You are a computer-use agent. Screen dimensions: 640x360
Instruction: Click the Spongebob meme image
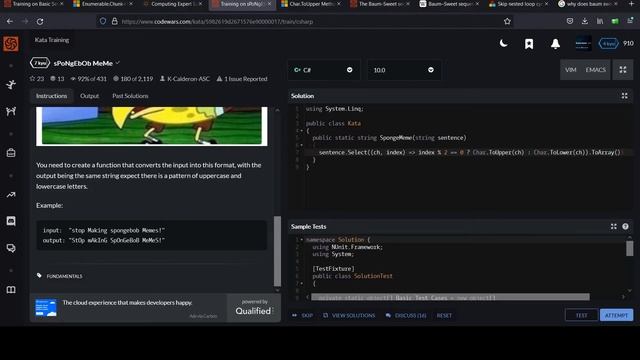pyautogui.click(x=151, y=126)
